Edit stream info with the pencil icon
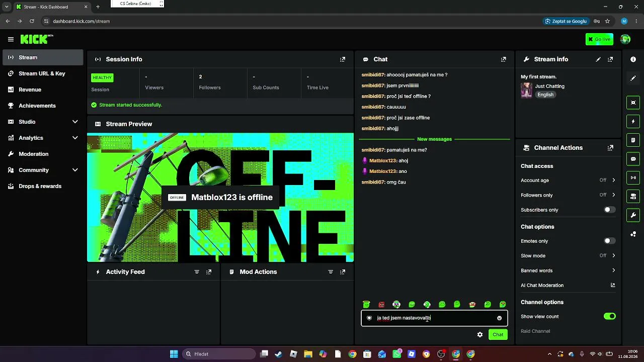644x362 pixels. [598, 59]
